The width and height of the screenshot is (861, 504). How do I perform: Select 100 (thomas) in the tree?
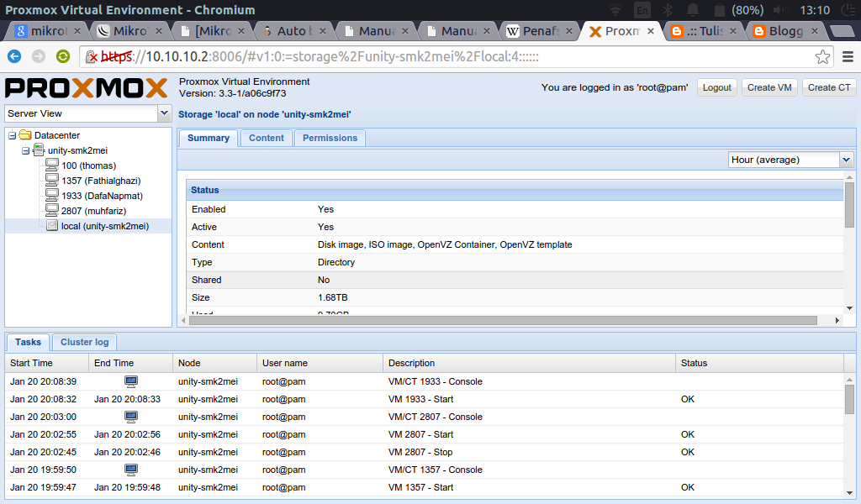click(88, 165)
